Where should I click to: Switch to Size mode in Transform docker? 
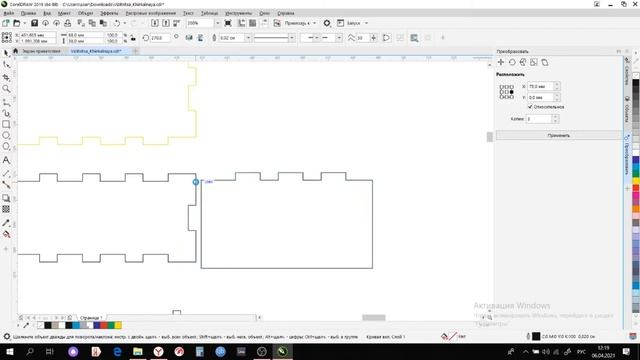coord(534,62)
